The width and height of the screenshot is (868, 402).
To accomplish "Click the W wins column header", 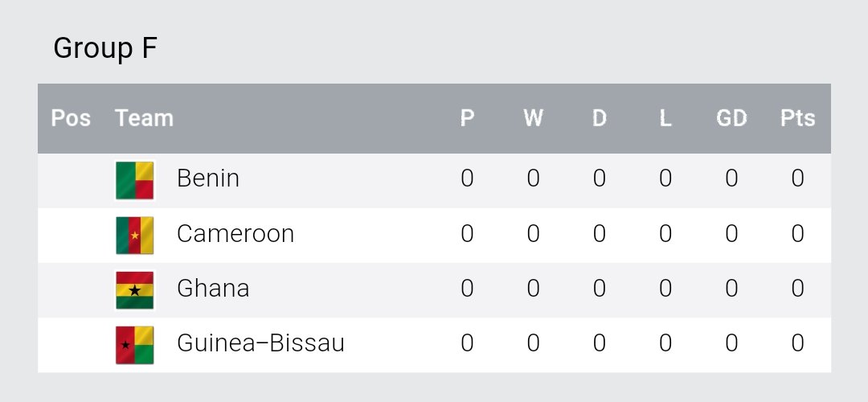I will tap(533, 119).
